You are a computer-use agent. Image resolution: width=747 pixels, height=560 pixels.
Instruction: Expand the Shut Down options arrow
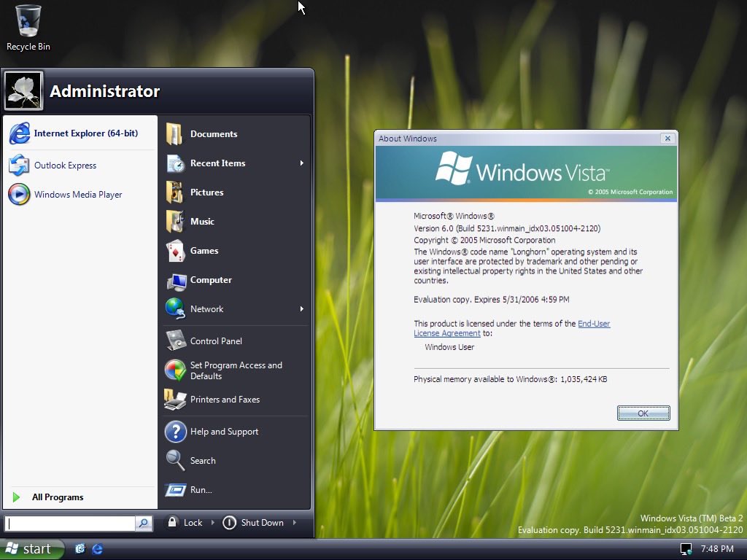coord(294,522)
